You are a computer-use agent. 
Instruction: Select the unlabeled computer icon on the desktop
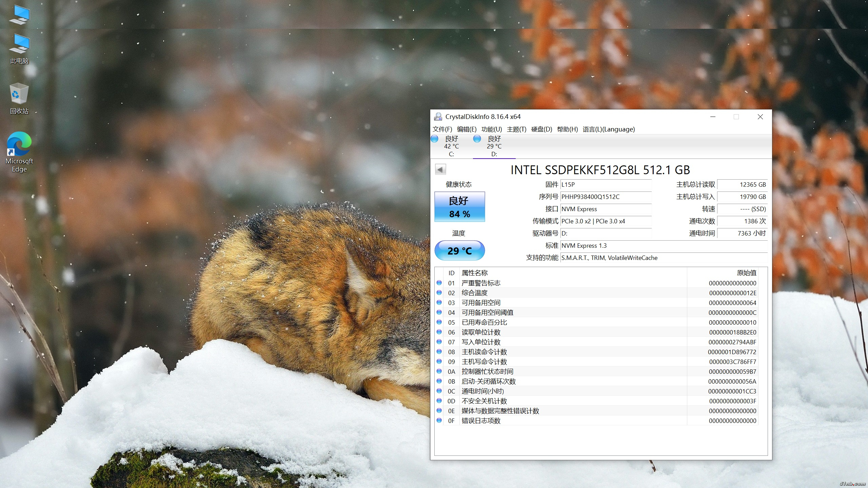tap(19, 15)
